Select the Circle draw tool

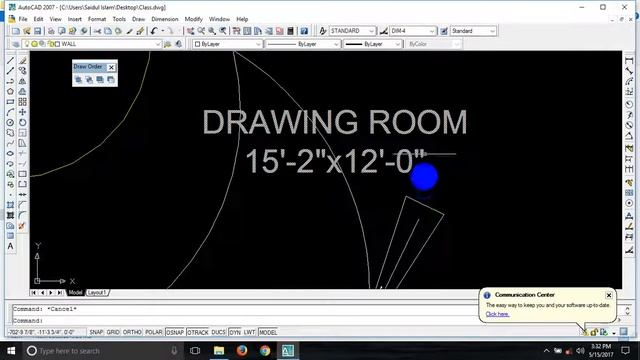tap(10, 122)
